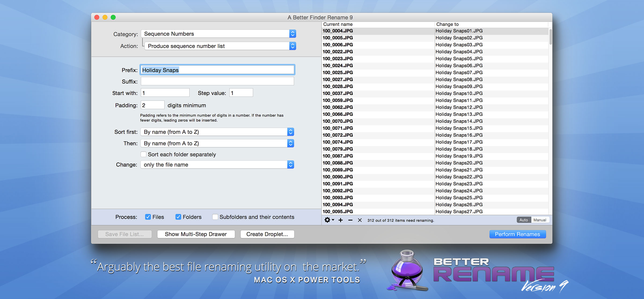Select row 100_0074.JPG
The width and height of the screenshot is (644, 299).
[435, 142]
